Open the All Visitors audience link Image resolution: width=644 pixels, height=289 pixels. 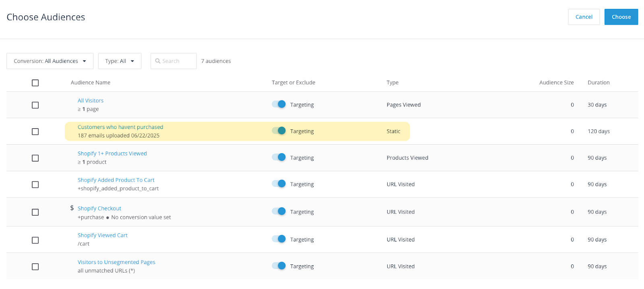coord(91,101)
